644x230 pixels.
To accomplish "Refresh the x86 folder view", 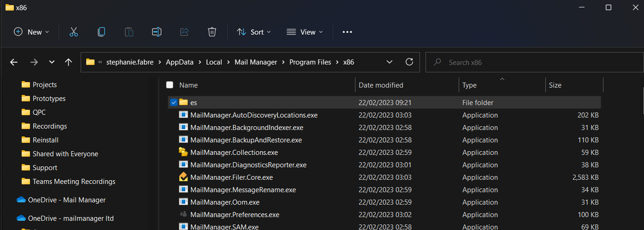I will point(409,62).
